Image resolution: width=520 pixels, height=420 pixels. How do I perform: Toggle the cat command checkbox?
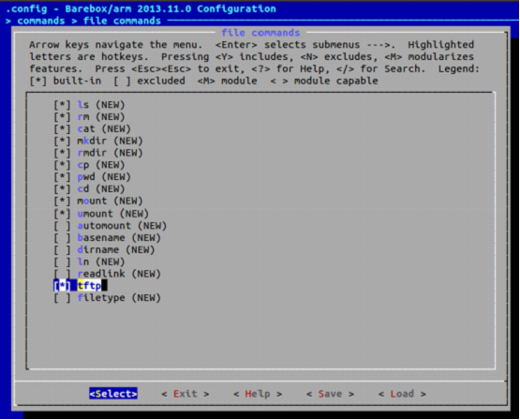(62, 128)
